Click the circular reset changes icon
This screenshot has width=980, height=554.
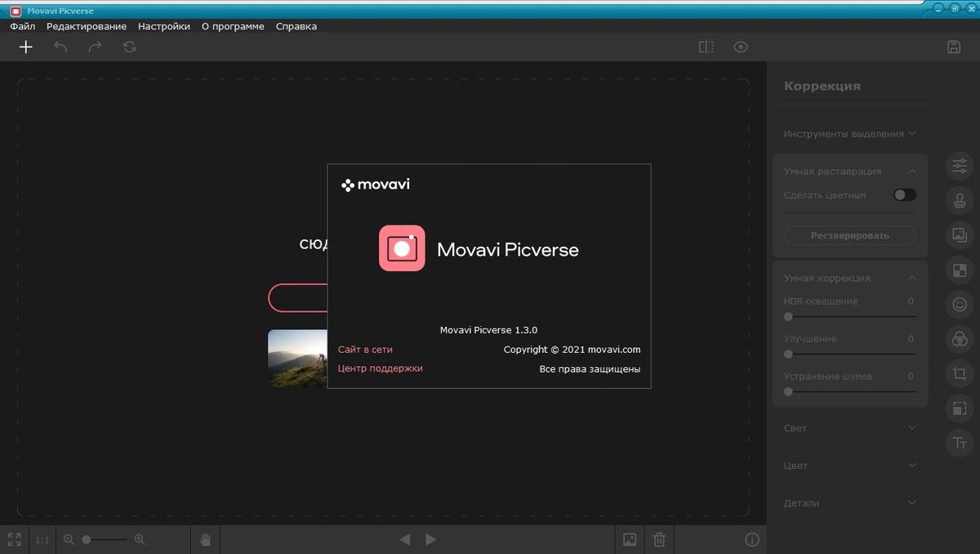(129, 47)
